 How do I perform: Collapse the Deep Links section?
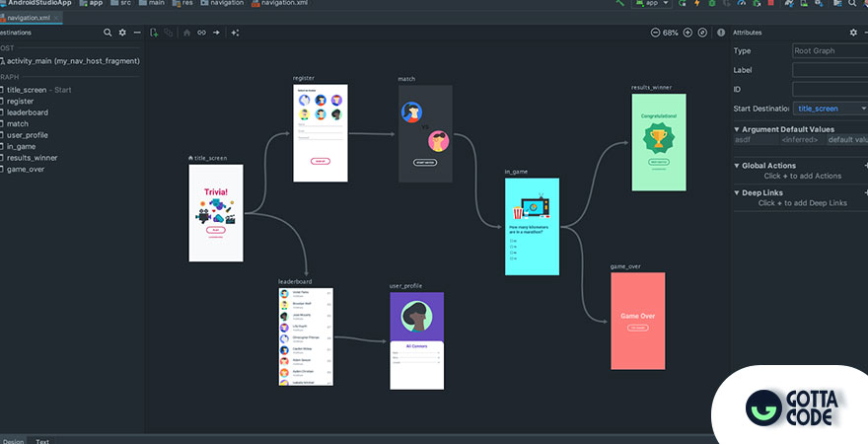tap(737, 192)
